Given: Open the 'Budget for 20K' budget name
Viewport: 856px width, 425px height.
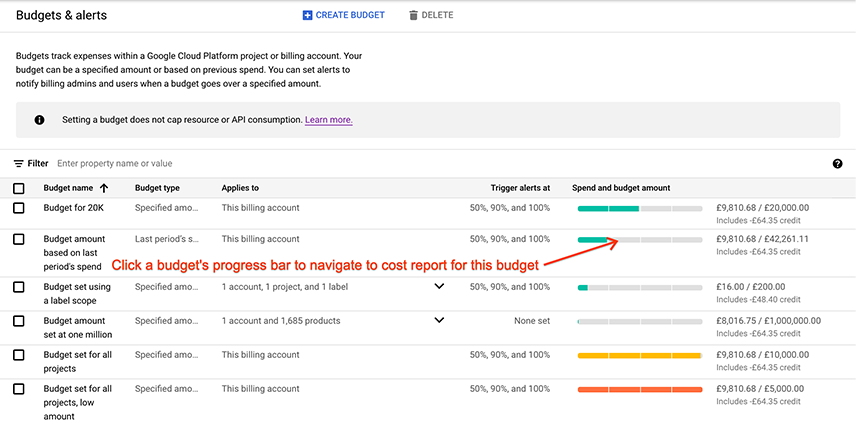Looking at the screenshot, I should tap(74, 208).
